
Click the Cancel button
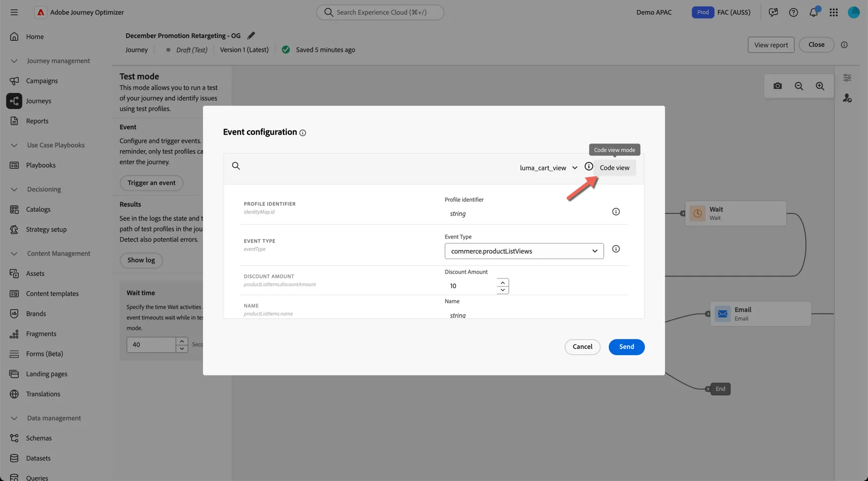pyautogui.click(x=582, y=347)
